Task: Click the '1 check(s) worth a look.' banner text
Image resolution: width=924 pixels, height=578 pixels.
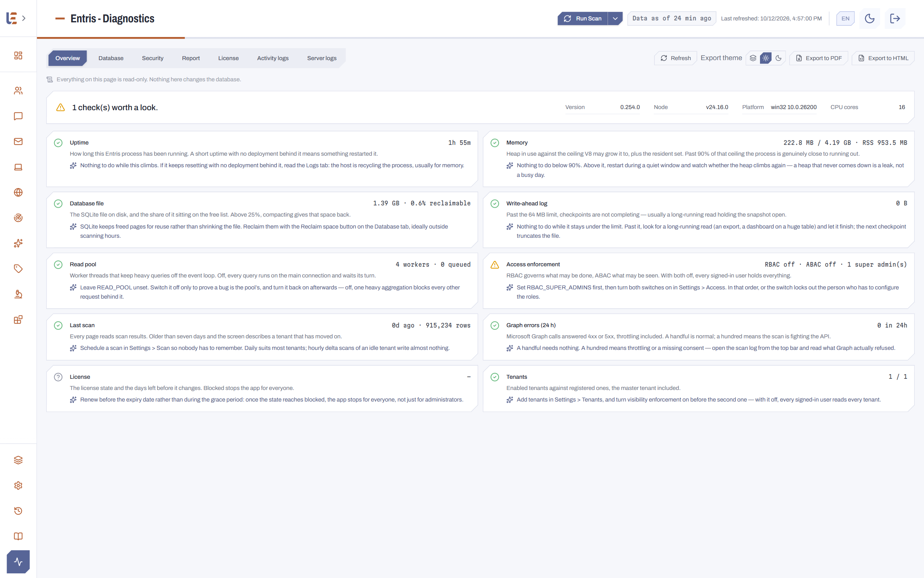Action: point(115,108)
